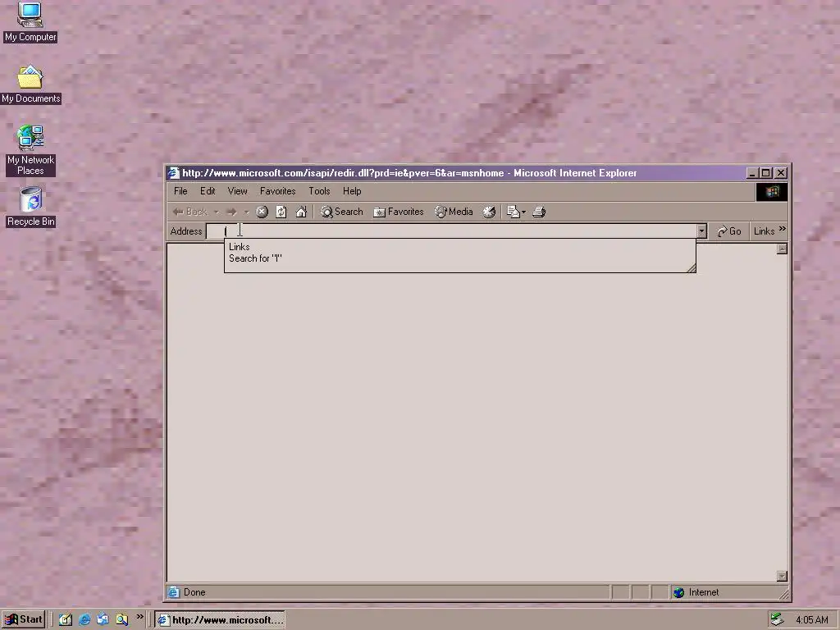840x630 pixels.
Task: Open the Mail button's dropdown arrow
Action: 523,212
